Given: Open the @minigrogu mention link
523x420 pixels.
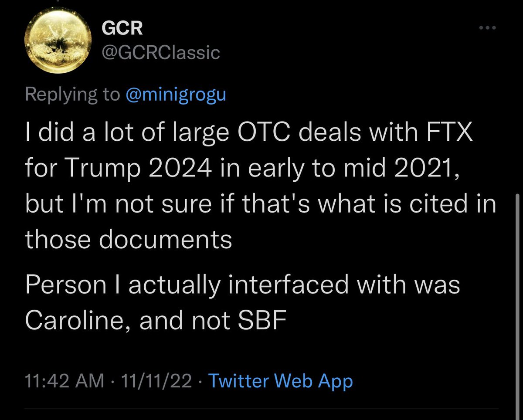Looking at the screenshot, I should pos(176,95).
